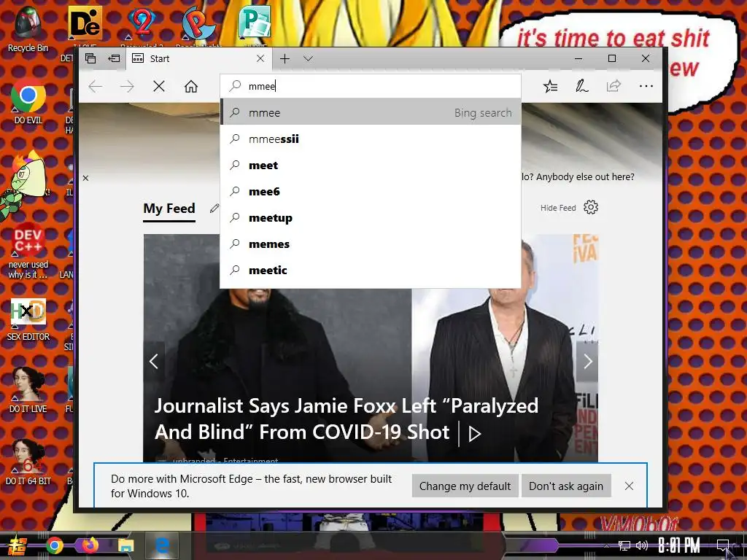Open the network icon in system tray
The width and height of the screenshot is (747, 560).
624,545
